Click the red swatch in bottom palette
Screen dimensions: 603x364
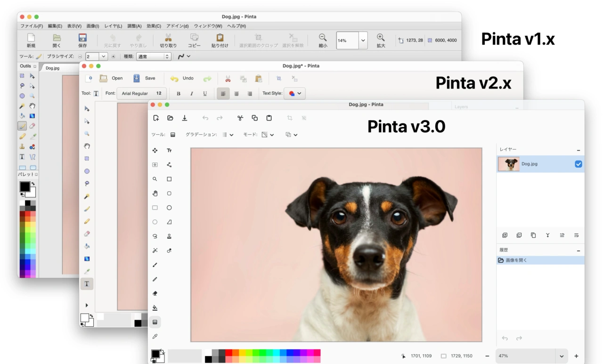pyautogui.click(x=228, y=353)
